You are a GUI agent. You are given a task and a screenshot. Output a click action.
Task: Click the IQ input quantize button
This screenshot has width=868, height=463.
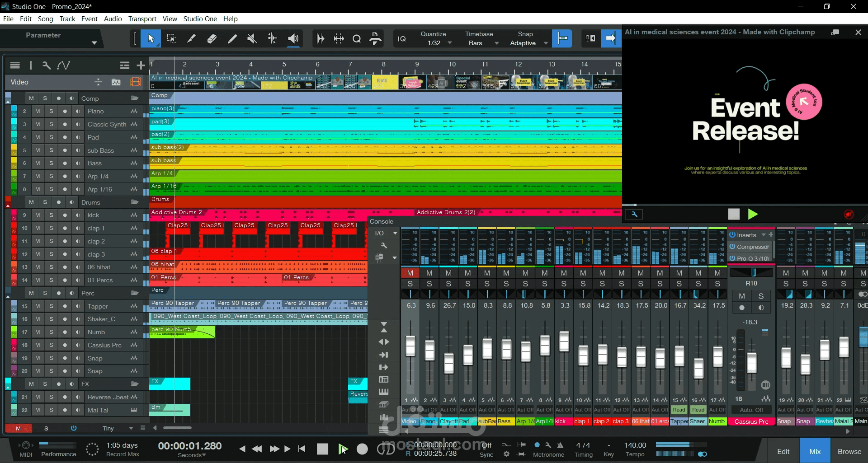click(x=401, y=39)
